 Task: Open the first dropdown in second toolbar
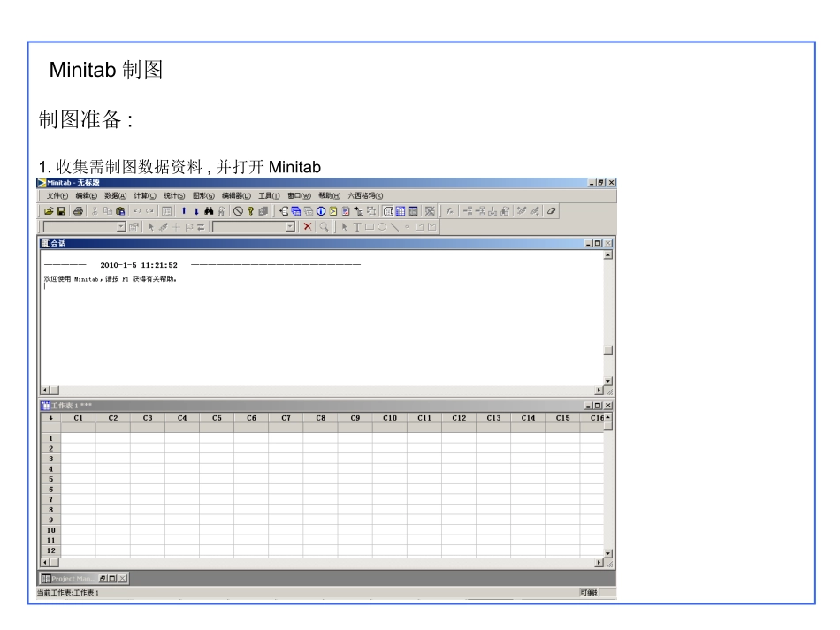(121, 227)
